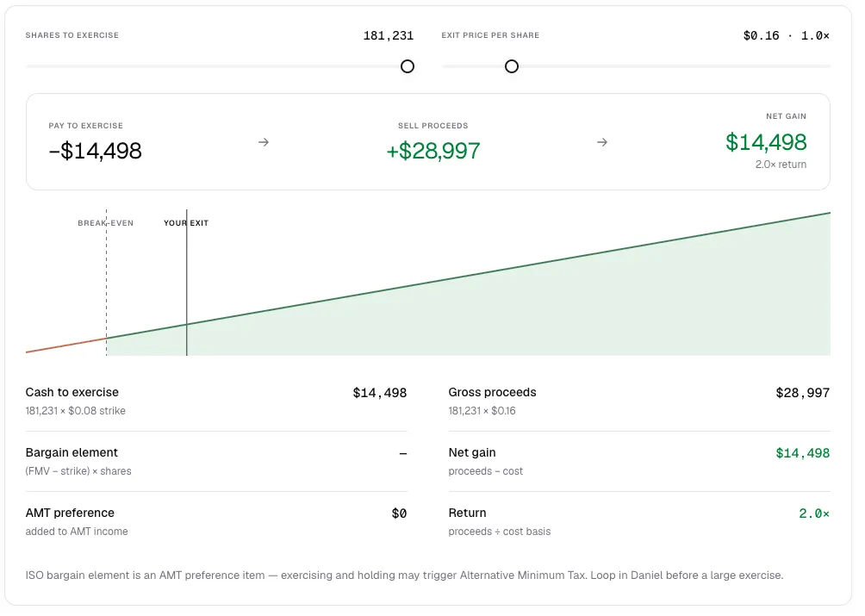Click the red loss segment of chart line
The height and width of the screenshot is (616, 865).
(x=66, y=345)
